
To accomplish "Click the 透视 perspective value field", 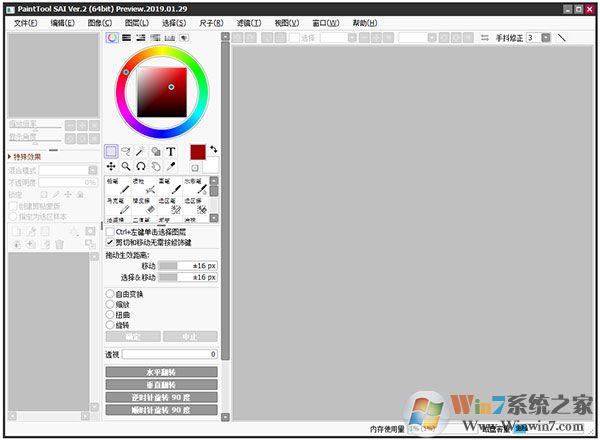I will point(170,354).
